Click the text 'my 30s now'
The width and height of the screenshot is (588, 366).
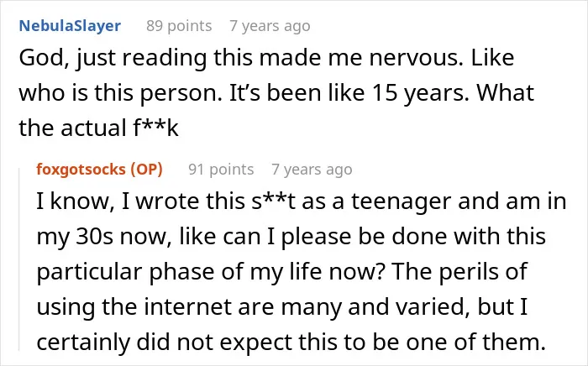click(x=102, y=237)
